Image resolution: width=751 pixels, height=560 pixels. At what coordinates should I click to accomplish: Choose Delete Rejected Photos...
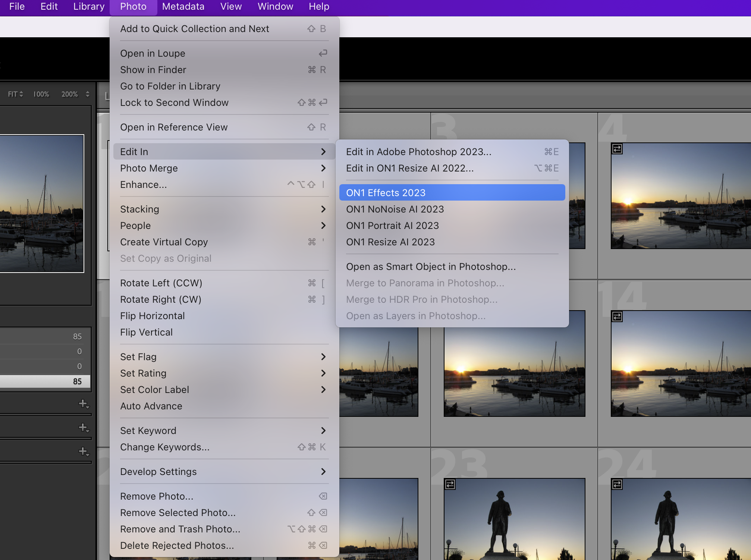pos(224,545)
